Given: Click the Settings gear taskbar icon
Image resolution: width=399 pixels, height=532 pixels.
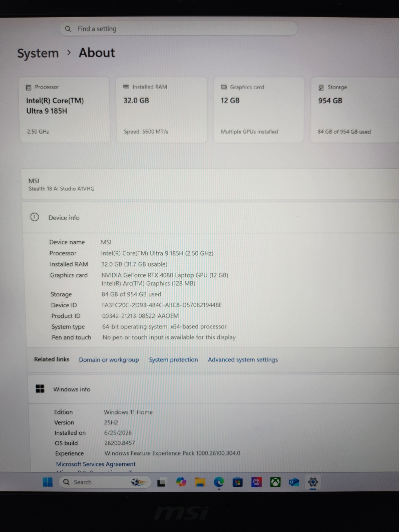Looking at the screenshot, I should [x=313, y=482].
